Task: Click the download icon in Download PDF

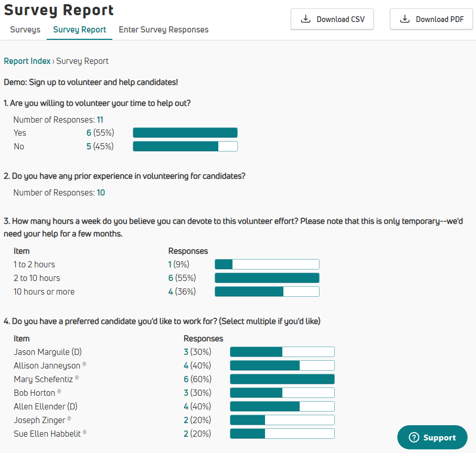Action: click(405, 19)
